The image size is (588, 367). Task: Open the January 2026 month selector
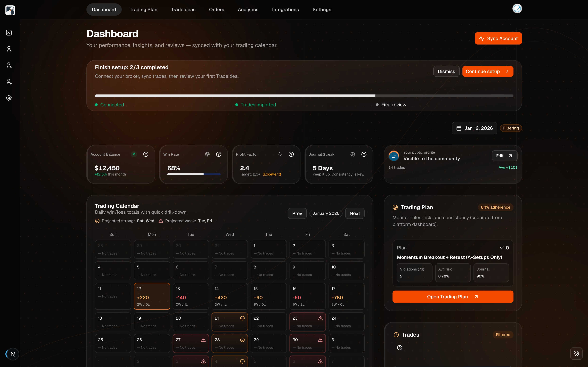coord(326,213)
